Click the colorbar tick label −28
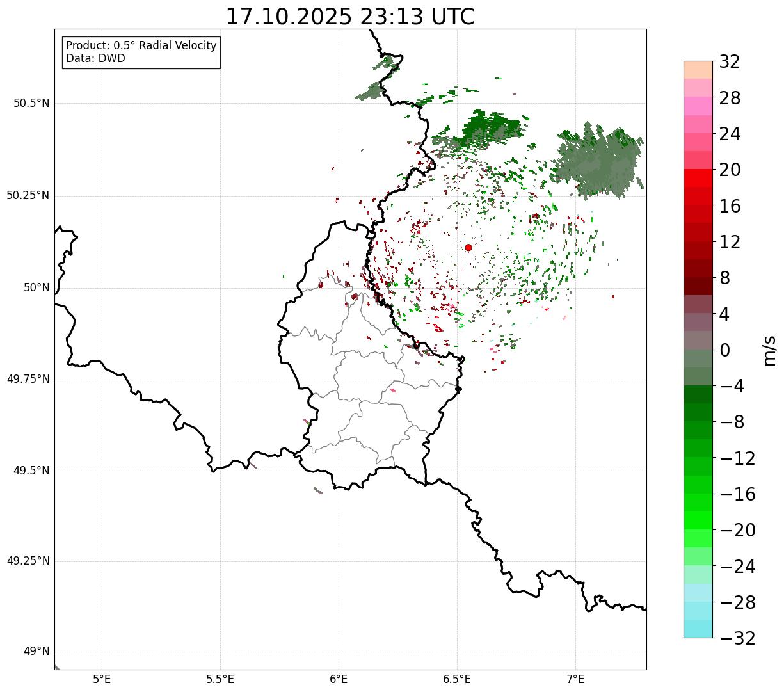 pos(737,602)
